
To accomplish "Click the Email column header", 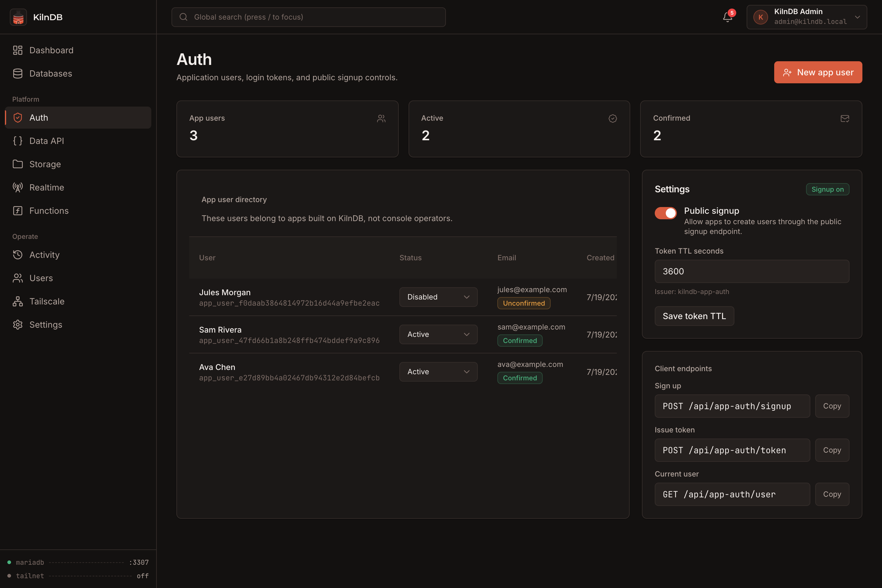I will tap(506, 258).
